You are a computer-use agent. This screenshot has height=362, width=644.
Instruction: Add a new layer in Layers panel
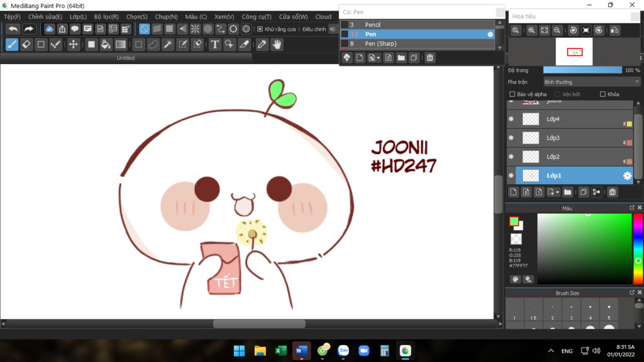513,192
